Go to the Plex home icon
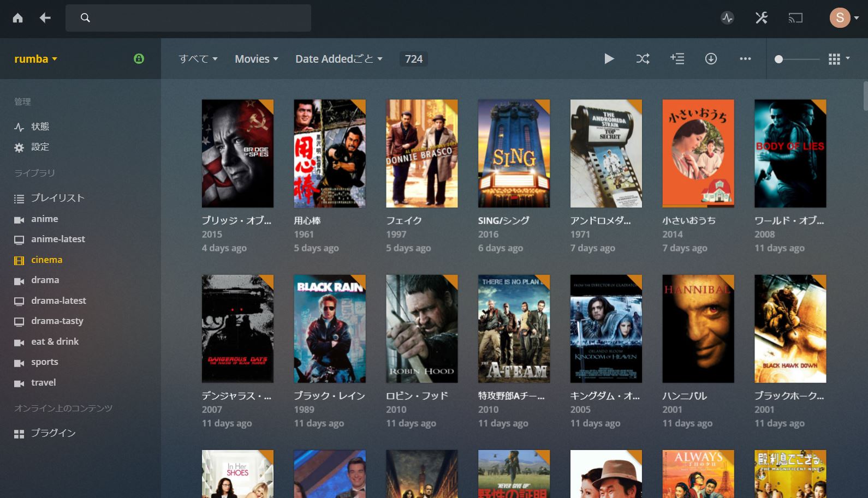Screen dimensions: 868x498 pos(17,18)
